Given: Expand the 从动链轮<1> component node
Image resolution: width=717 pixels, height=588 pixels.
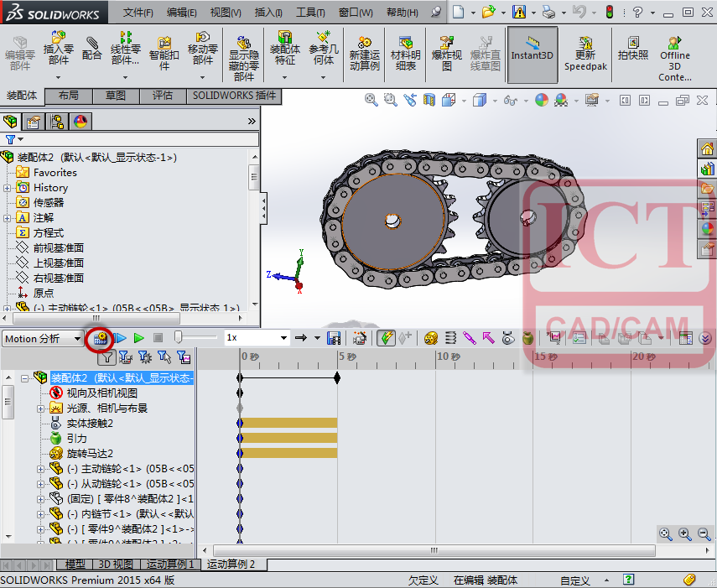Looking at the screenshot, I should point(41,484).
